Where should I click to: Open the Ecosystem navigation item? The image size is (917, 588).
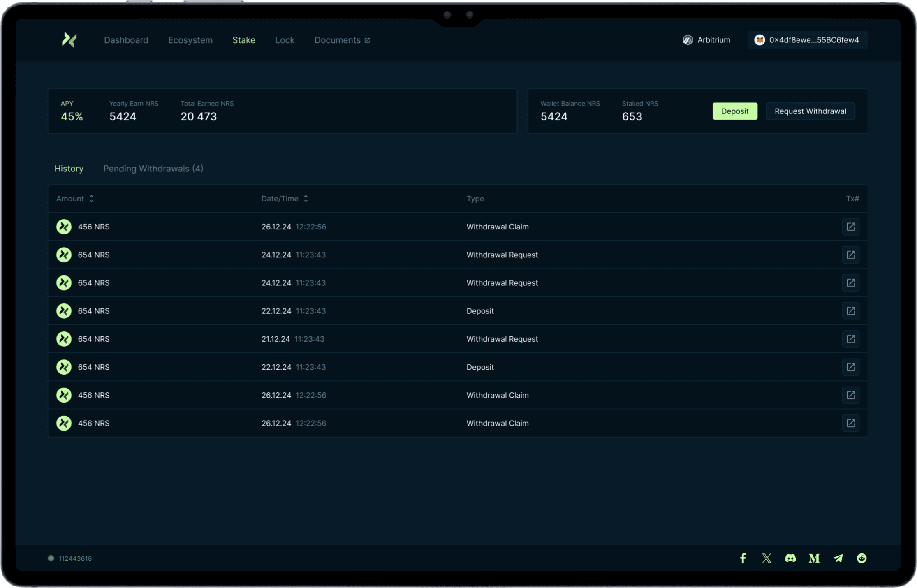click(190, 40)
